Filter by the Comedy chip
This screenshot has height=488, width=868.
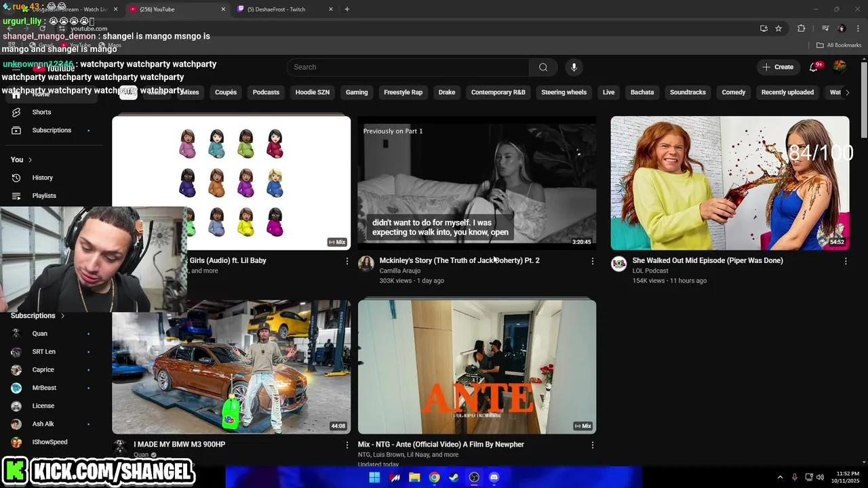[x=733, y=92]
